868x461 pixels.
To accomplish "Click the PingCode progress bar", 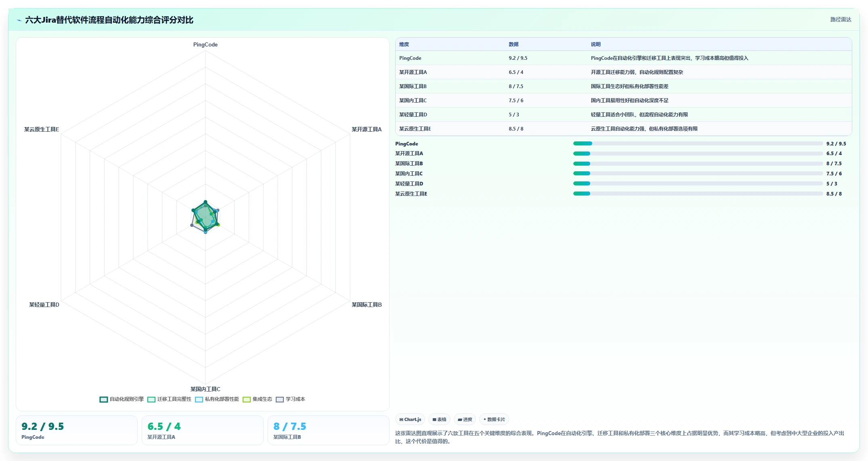I will [698, 143].
